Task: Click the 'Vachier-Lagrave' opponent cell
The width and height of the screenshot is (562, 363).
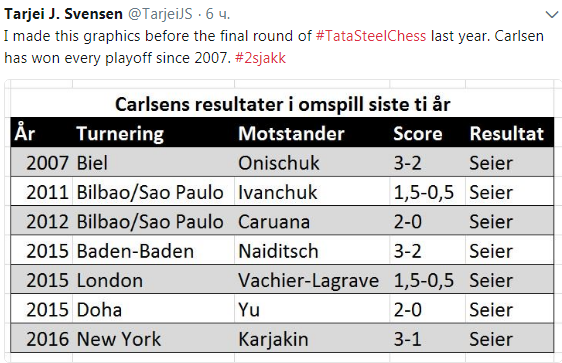Action: click(x=309, y=281)
